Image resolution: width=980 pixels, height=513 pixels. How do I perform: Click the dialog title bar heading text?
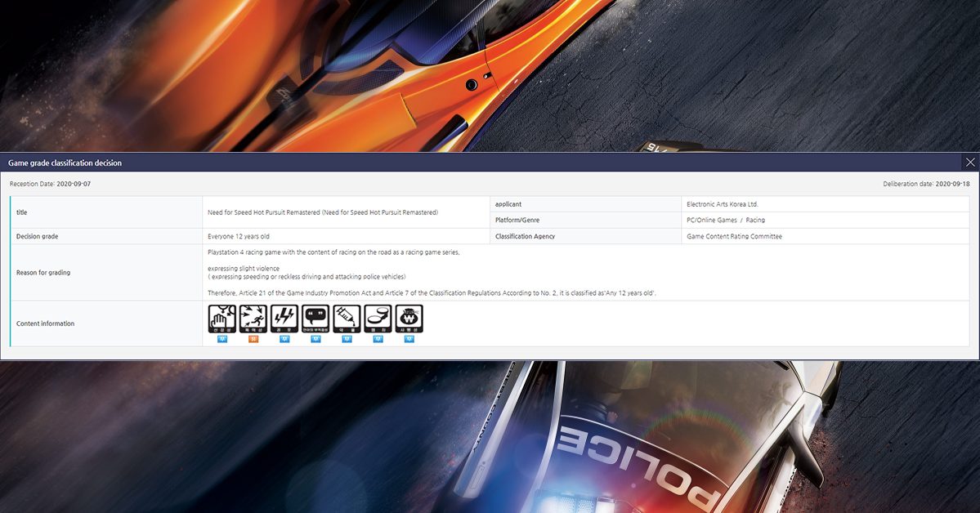click(65, 163)
